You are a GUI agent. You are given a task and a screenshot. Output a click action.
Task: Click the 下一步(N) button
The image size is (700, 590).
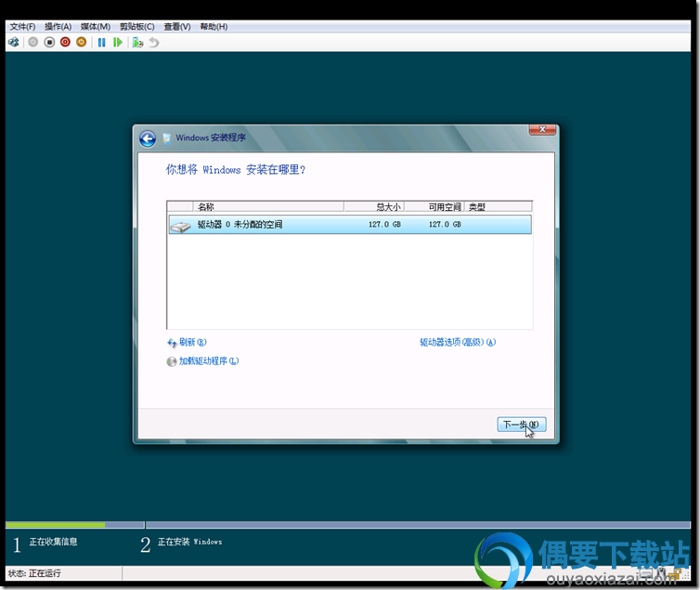(522, 425)
